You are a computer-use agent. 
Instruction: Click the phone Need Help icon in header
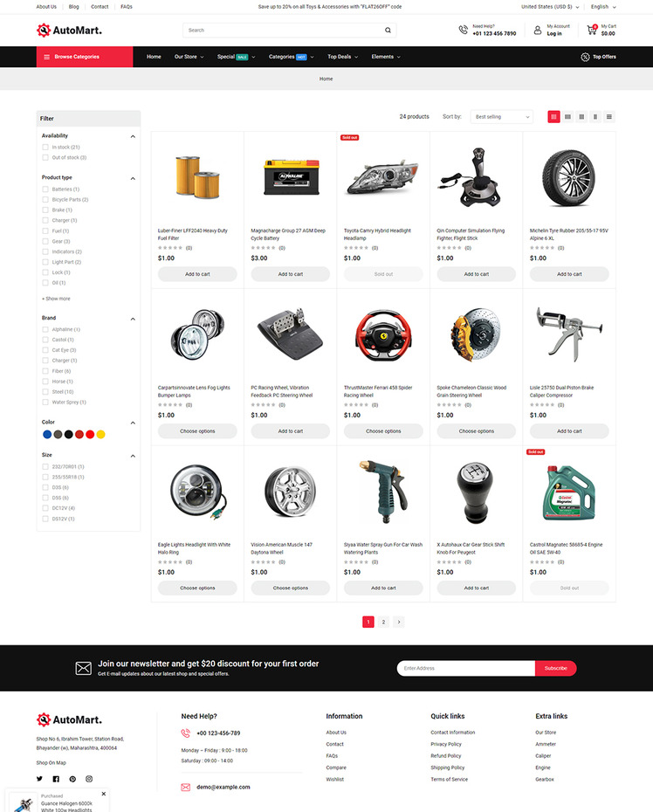click(x=463, y=30)
